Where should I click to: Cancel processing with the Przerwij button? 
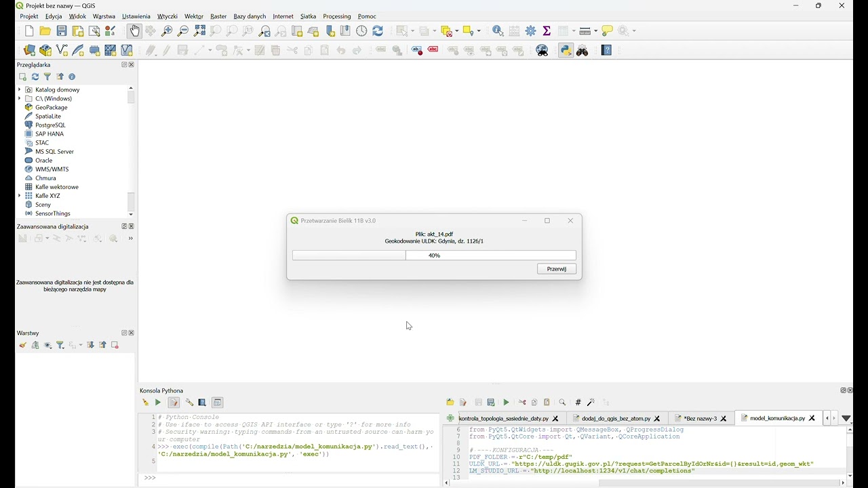557,269
